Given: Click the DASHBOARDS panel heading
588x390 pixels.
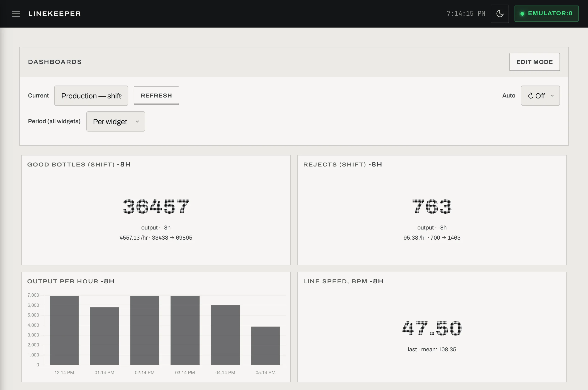Looking at the screenshot, I should (x=55, y=62).
